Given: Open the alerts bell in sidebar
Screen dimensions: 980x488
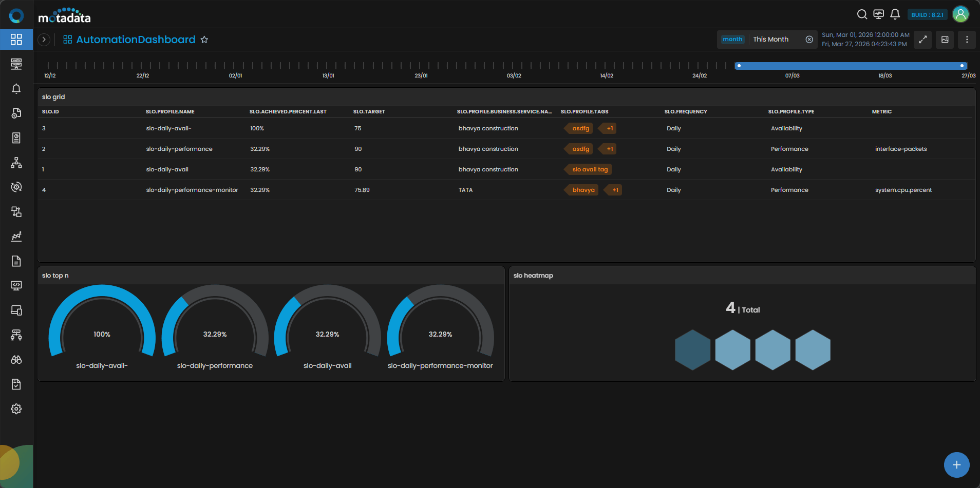Looking at the screenshot, I should click(x=16, y=89).
